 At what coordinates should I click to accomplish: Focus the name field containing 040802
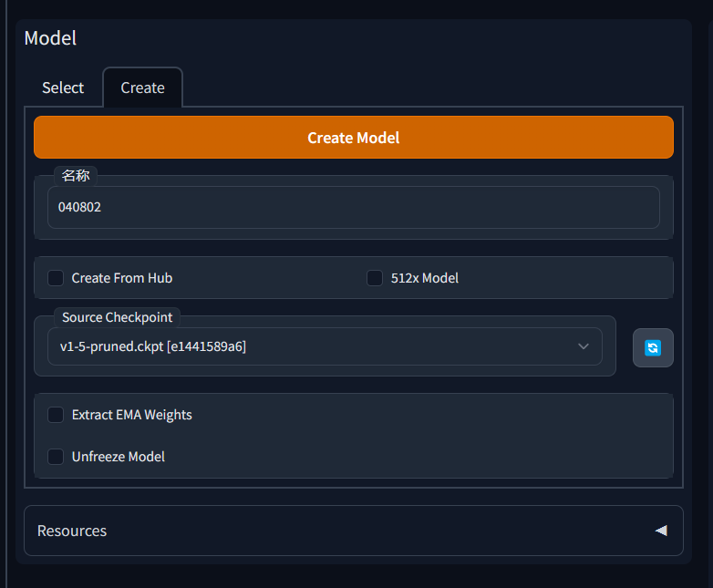(x=354, y=207)
